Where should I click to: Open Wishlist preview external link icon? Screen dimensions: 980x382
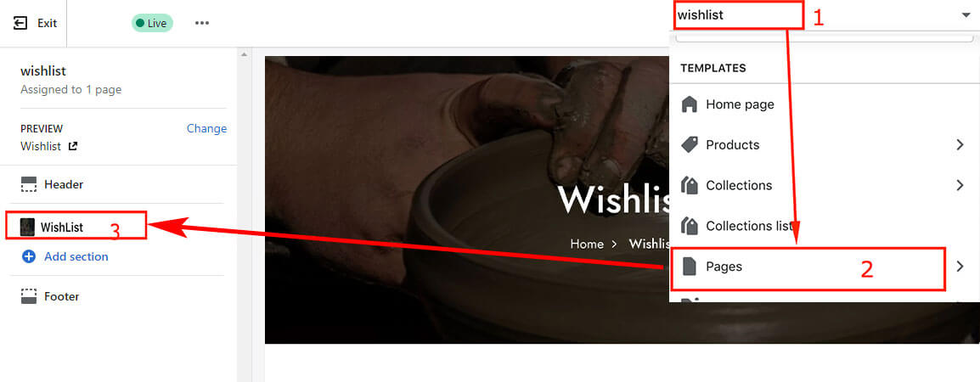(x=73, y=146)
